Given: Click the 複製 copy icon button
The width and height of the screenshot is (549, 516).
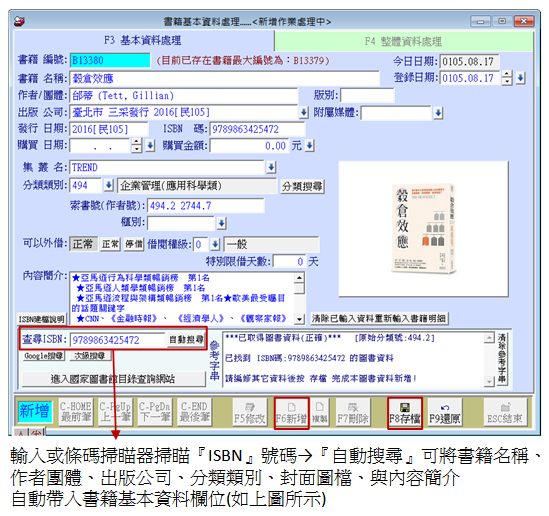Looking at the screenshot, I should (x=320, y=413).
